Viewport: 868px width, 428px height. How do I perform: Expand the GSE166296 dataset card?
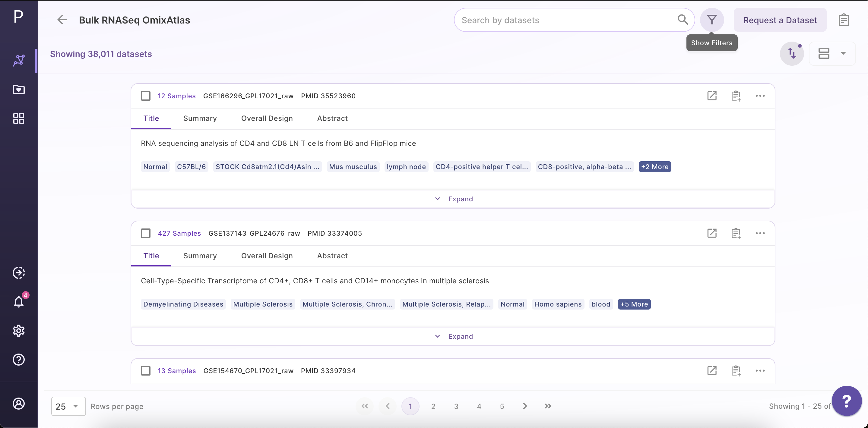[453, 199]
